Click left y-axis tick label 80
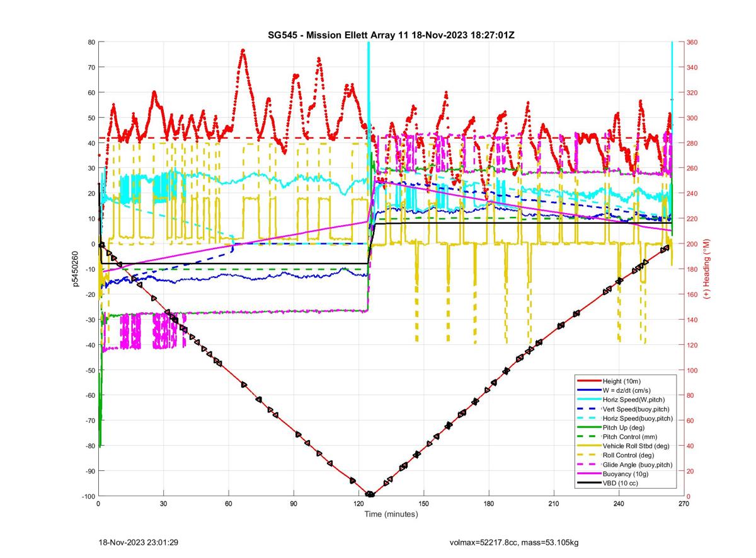756x558 pixels. pyautogui.click(x=91, y=42)
